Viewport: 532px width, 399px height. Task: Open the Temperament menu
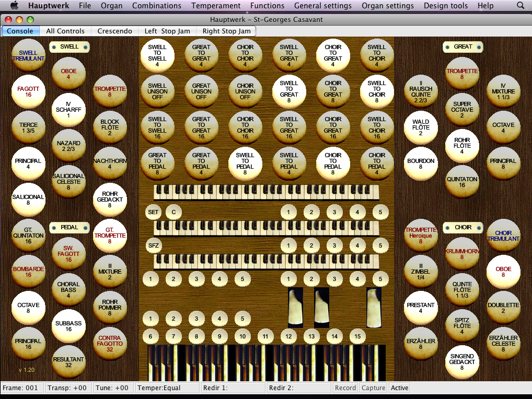coord(216,5)
